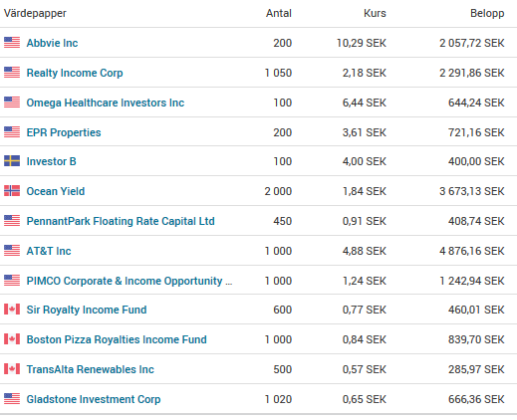The height and width of the screenshot is (420, 517).
Task: Click the 10,29 SEK price for Abbvie
Action: (x=362, y=43)
